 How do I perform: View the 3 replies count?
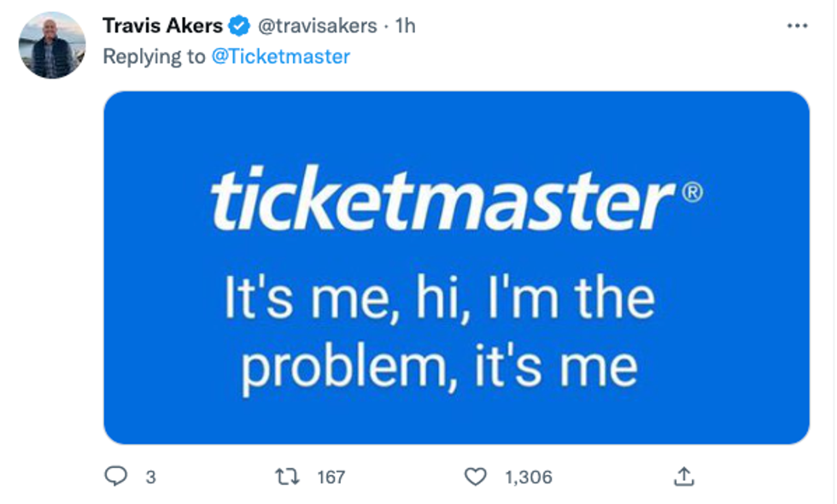[150, 478]
